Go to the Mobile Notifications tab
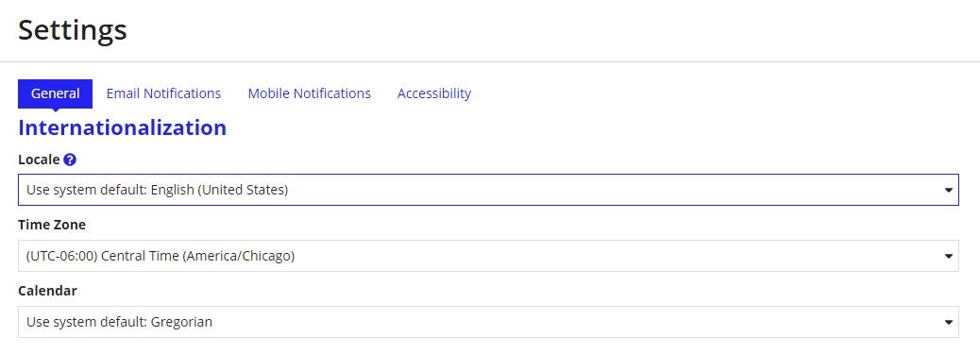The height and width of the screenshot is (354, 980). [x=310, y=93]
